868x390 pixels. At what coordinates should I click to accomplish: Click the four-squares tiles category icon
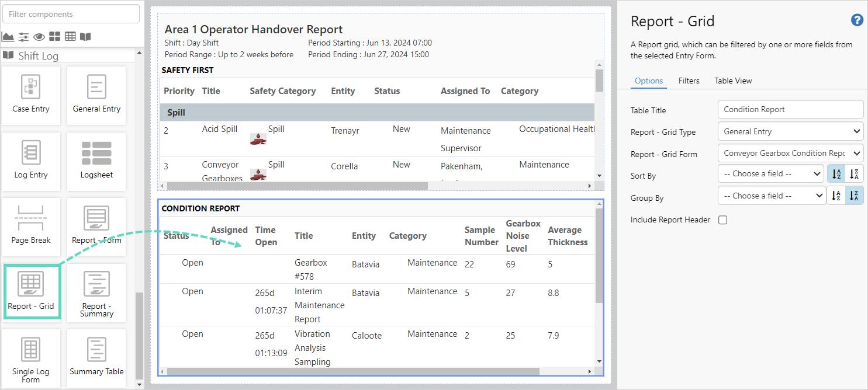click(54, 37)
